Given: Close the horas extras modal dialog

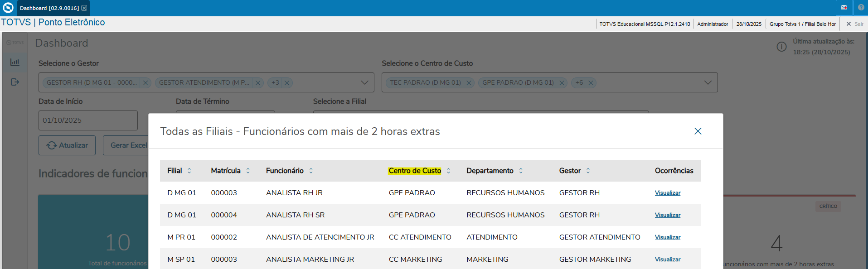Looking at the screenshot, I should coord(698,131).
